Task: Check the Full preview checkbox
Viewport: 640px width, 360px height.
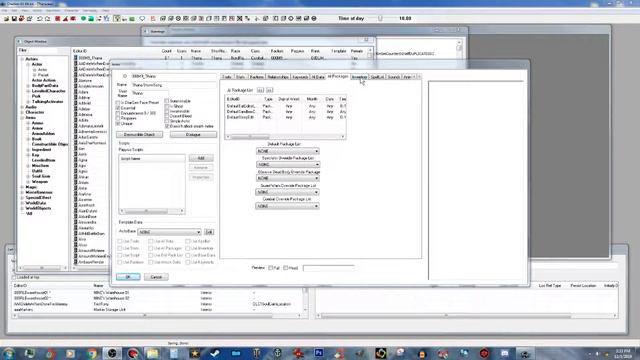Action: point(270,268)
